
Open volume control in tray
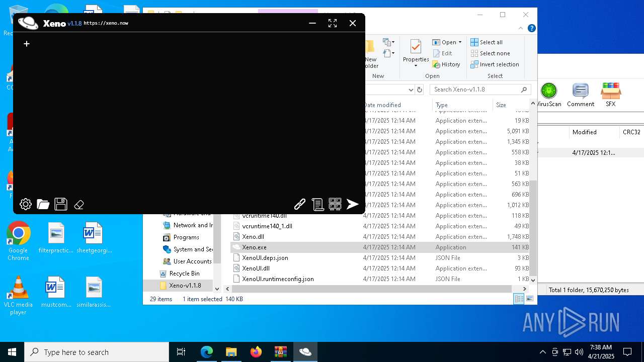(x=579, y=352)
